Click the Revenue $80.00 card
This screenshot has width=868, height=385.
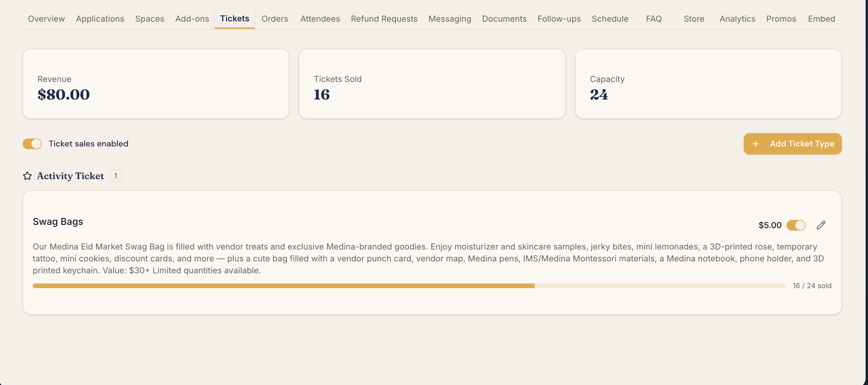[156, 84]
